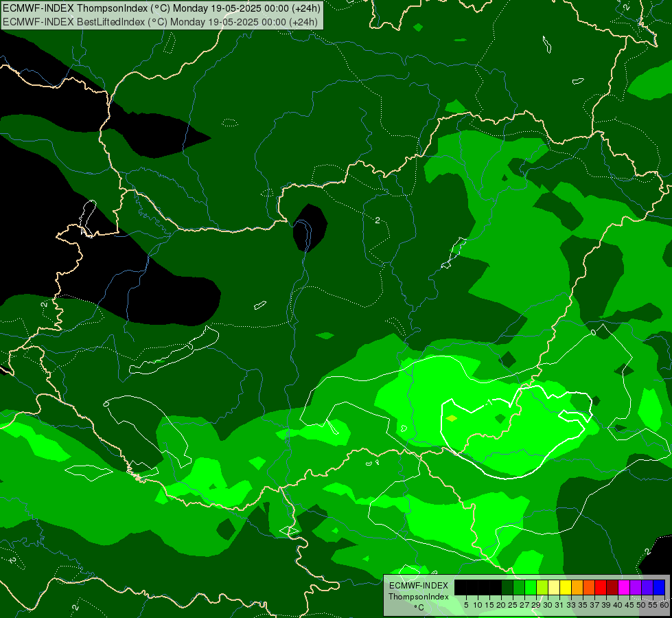
Task: Click the legend label 'ThompsonIndex'
Action: point(418,597)
